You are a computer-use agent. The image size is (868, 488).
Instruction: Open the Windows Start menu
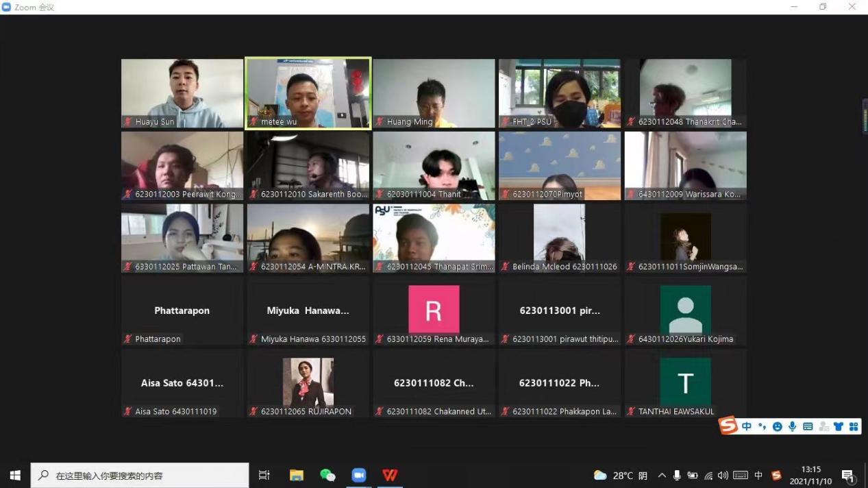tap(15, 475)
